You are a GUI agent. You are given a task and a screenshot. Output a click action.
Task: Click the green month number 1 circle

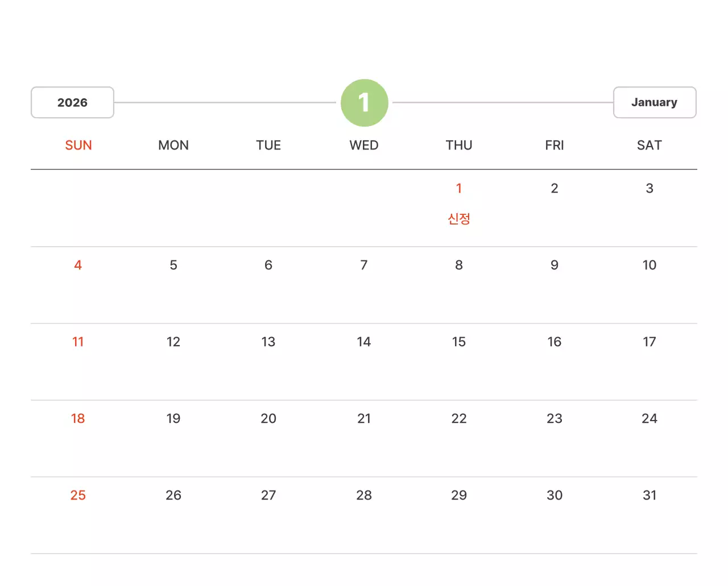tap(364, 103)
